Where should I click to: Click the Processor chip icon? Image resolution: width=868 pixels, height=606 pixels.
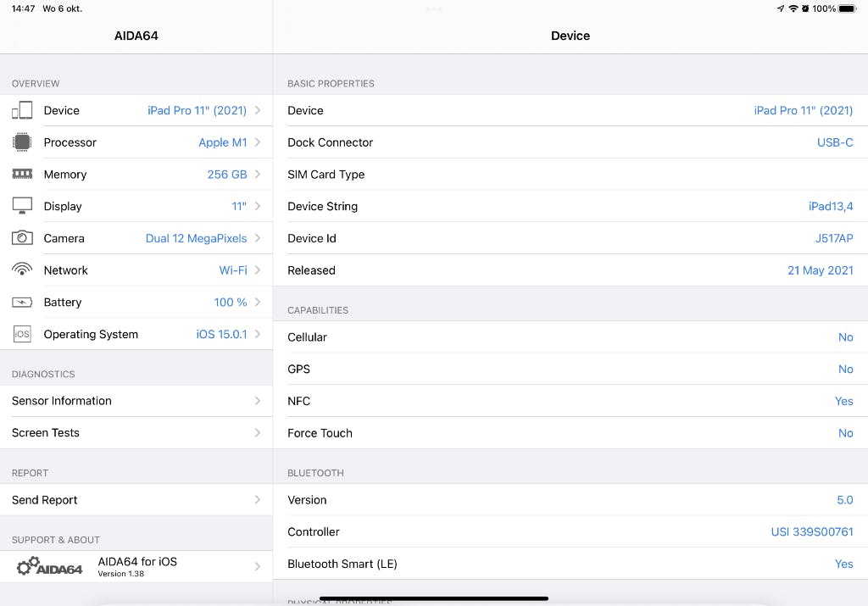click(x=22, y=142)
